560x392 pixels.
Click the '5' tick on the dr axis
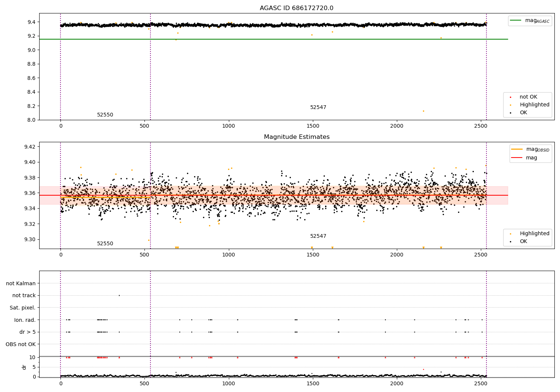(34, 367)
